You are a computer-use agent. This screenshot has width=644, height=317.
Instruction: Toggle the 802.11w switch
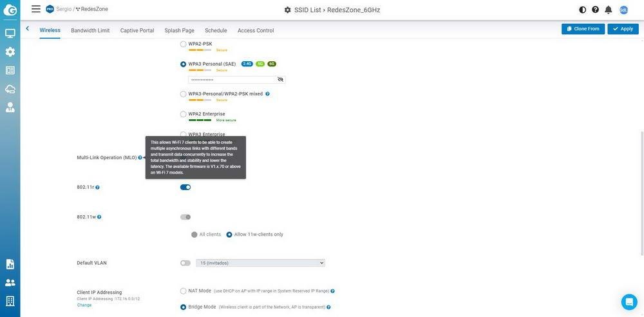(x=185, y=216)
